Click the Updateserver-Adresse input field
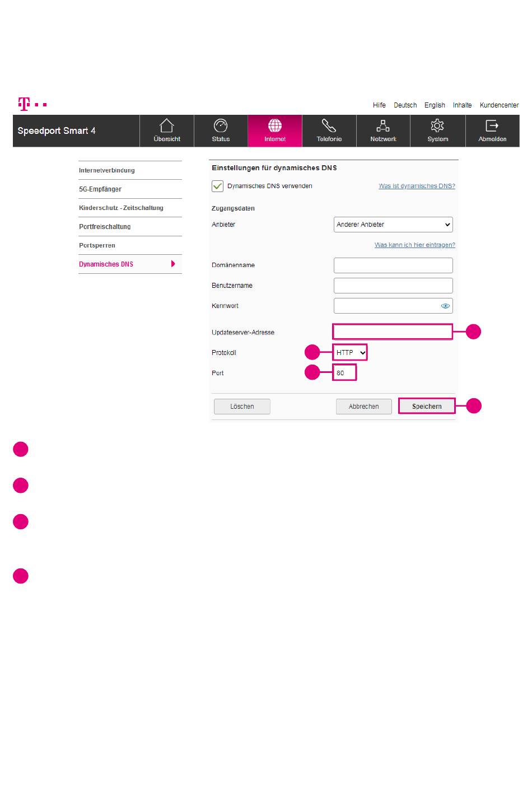 393,332
